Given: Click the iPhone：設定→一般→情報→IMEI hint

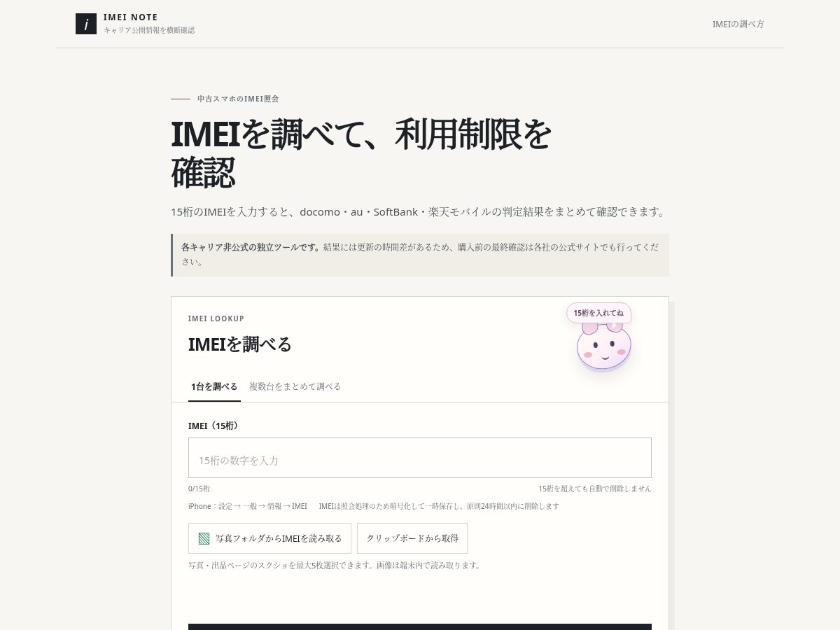Looking at the screenshot, I should pos(248,506).
